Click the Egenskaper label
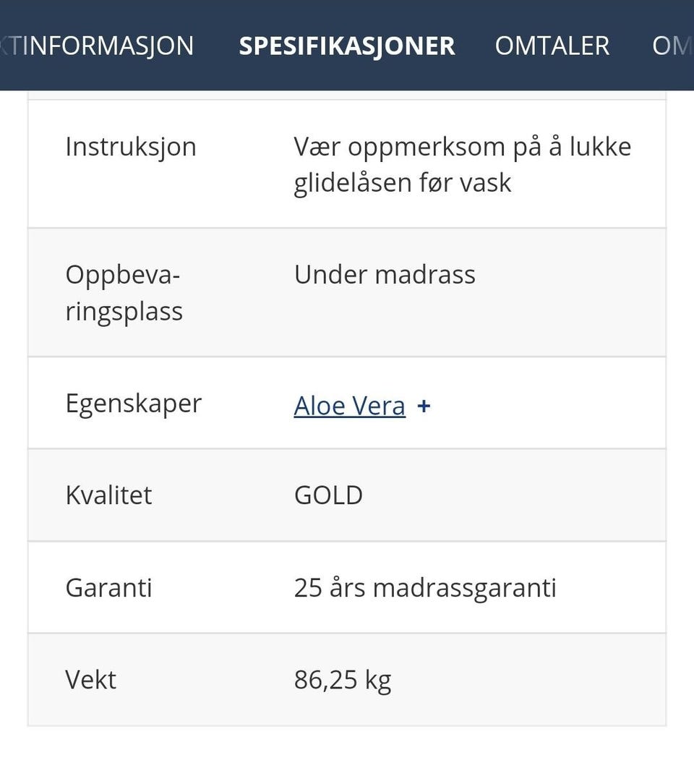Viewport: 694px width, 784px height. tap(134, 404)
